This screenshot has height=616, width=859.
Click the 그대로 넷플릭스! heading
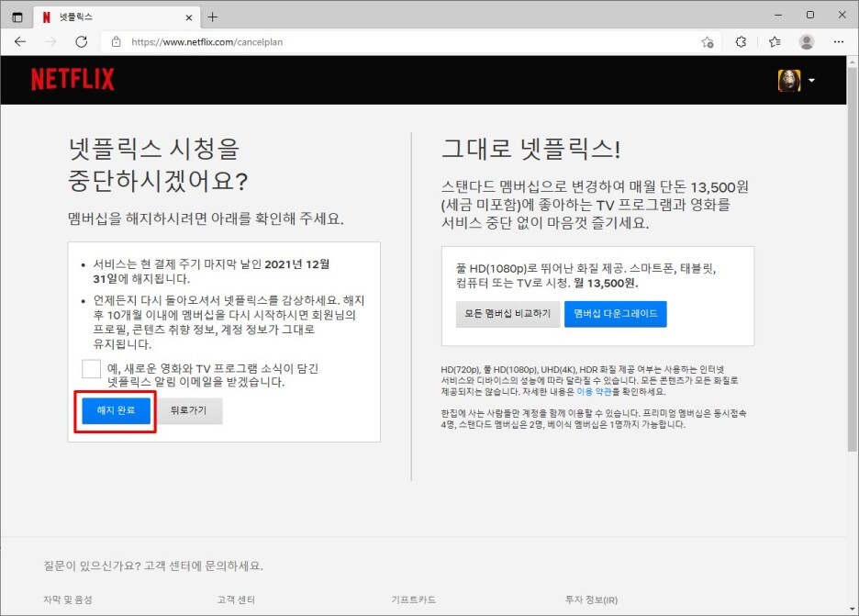pos(530,149)
